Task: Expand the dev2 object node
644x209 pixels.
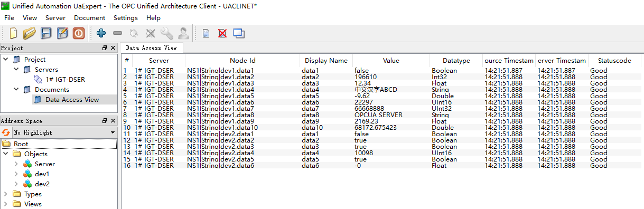Action: pos(16,184)
